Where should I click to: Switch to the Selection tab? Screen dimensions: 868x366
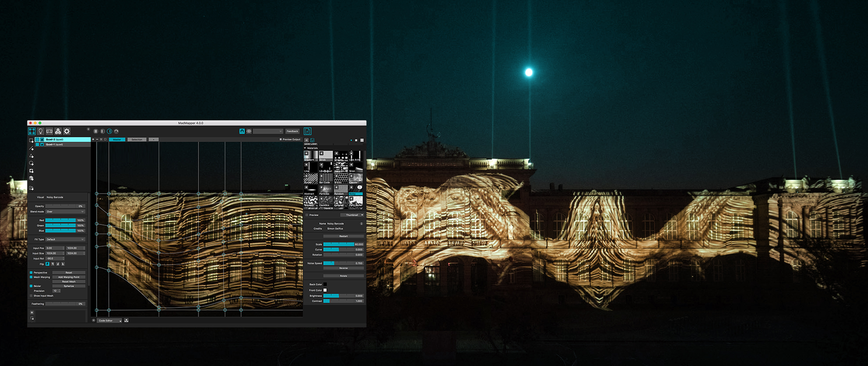coord(137,140)
